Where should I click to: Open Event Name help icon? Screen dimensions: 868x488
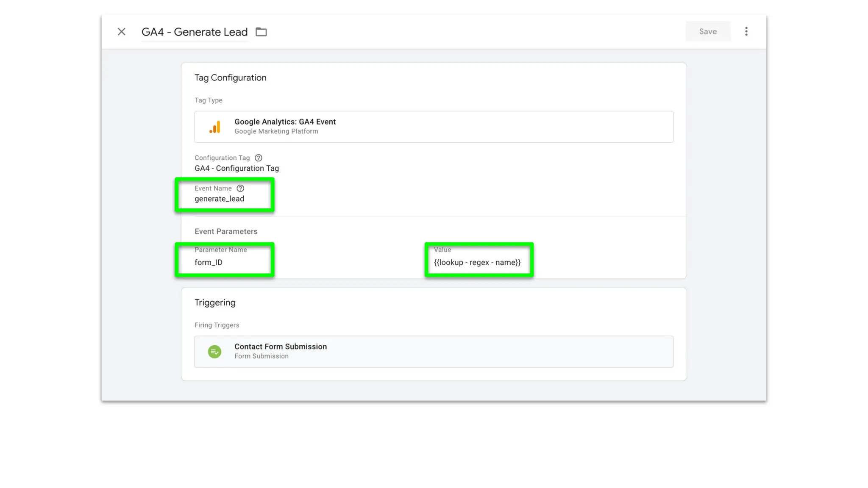click(240, 189)
